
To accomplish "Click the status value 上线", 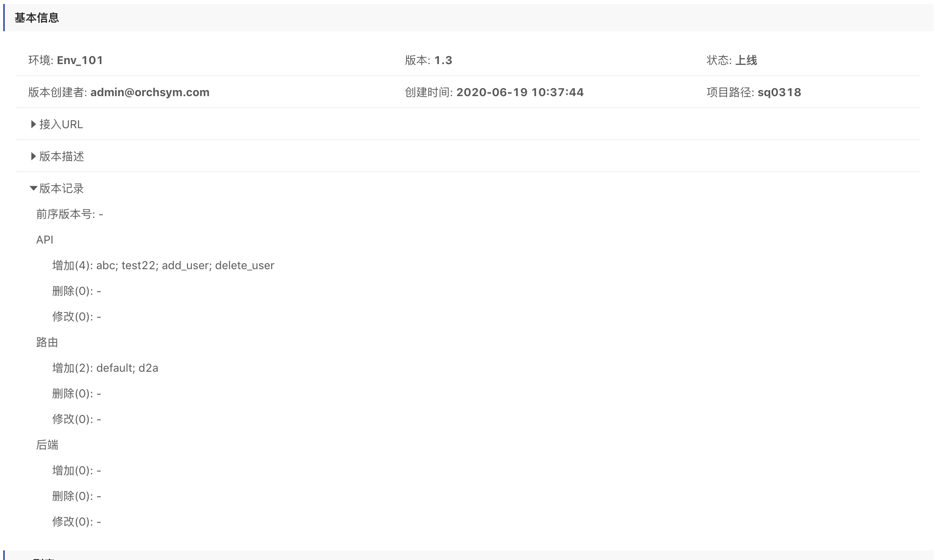I will pos(746,60).
